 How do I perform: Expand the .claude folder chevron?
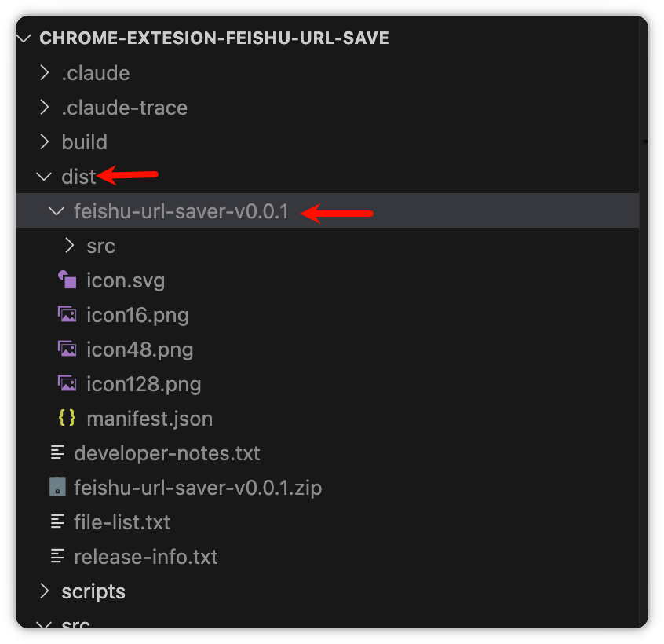point(45,73)
